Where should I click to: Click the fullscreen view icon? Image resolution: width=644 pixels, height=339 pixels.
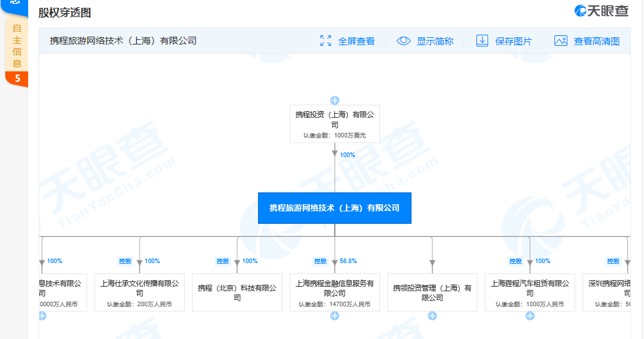click(x=326, y=41)
